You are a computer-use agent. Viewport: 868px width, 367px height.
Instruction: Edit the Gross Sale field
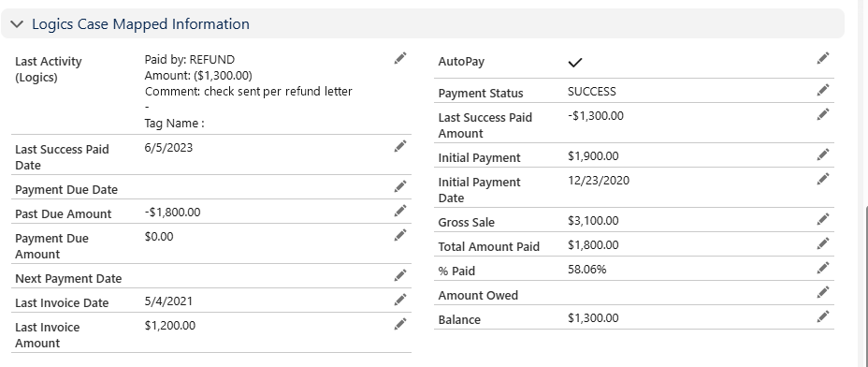pos(823,219)
